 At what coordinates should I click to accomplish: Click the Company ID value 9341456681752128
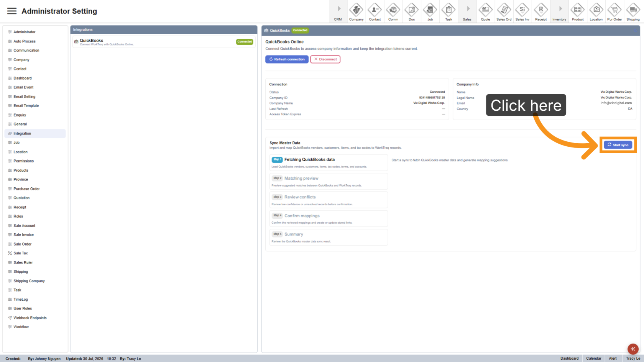pos(432,98)
